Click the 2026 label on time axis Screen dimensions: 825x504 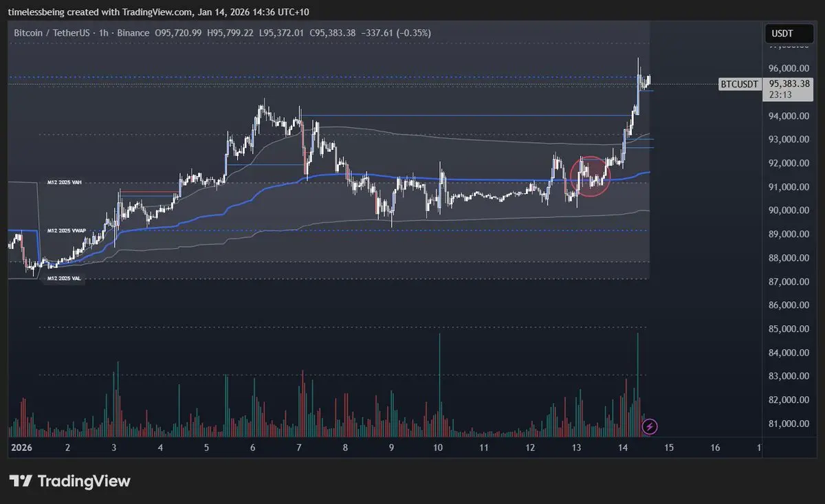pos(21,448)
